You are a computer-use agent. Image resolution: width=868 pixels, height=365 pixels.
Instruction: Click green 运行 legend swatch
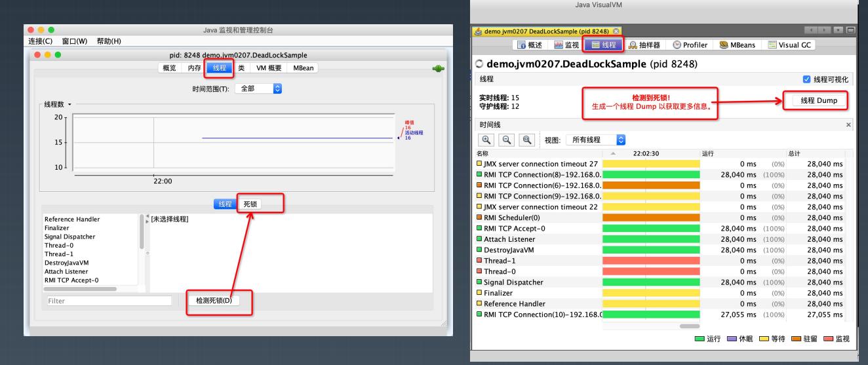pos(700,339)
